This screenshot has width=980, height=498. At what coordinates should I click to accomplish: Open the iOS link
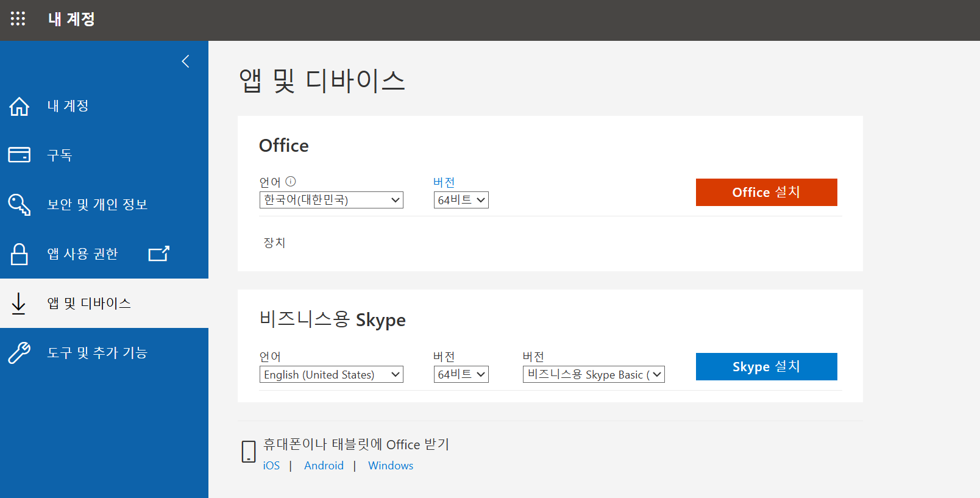pos(271,466)
